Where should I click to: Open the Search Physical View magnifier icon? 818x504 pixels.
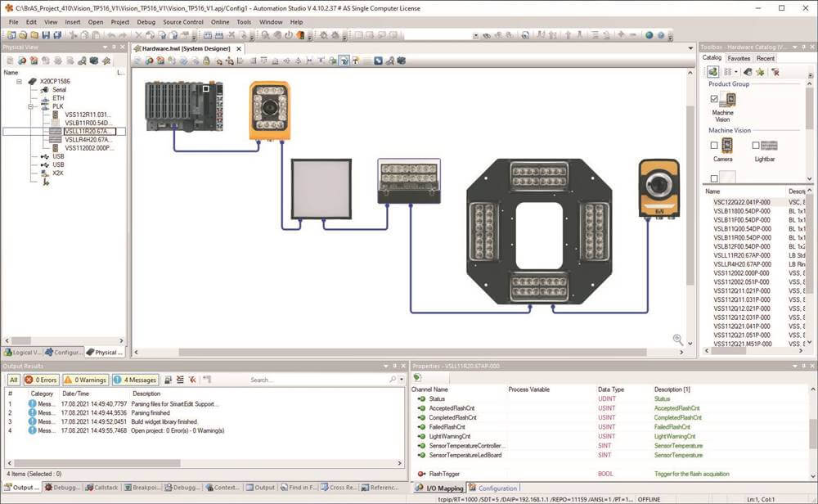pos(81,60)
